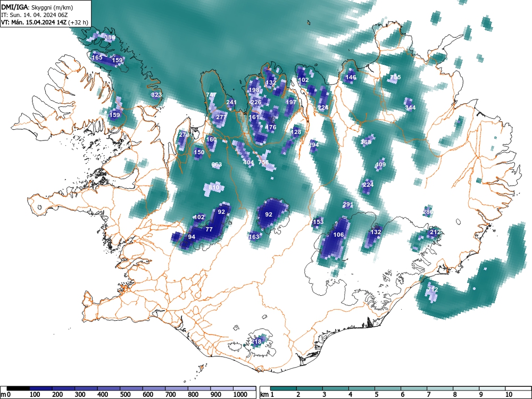Select the 712 value label offshore
The width and height of the screenshot is (532, 399).
(x=433, y=289)
